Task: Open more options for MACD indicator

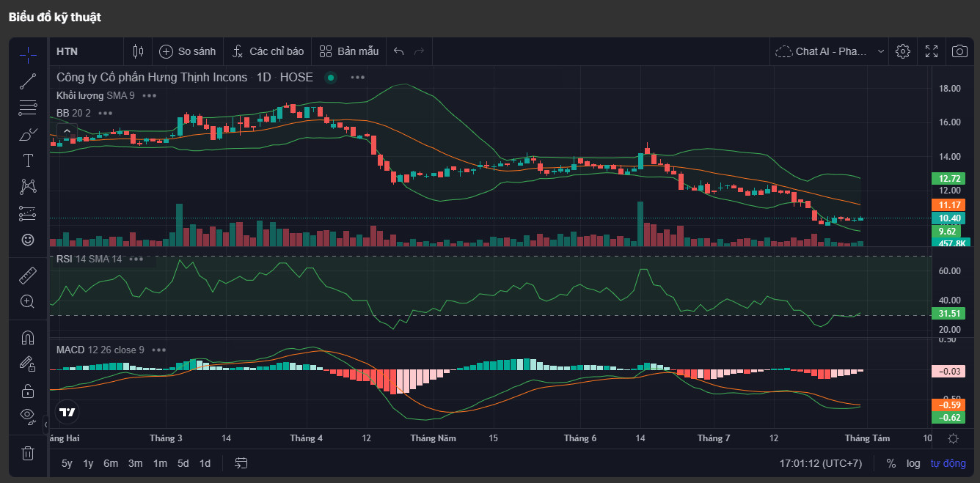Action: pos(159,350)
